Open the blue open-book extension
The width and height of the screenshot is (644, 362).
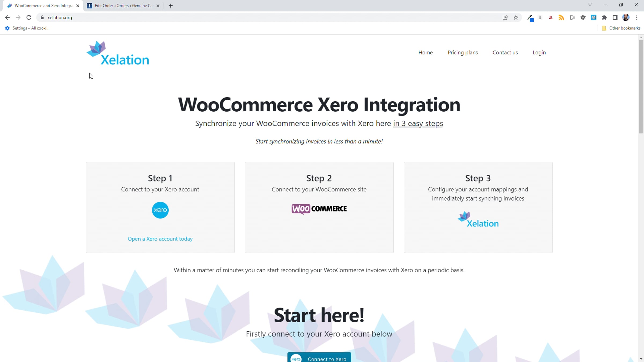click(x=594, y=17)
